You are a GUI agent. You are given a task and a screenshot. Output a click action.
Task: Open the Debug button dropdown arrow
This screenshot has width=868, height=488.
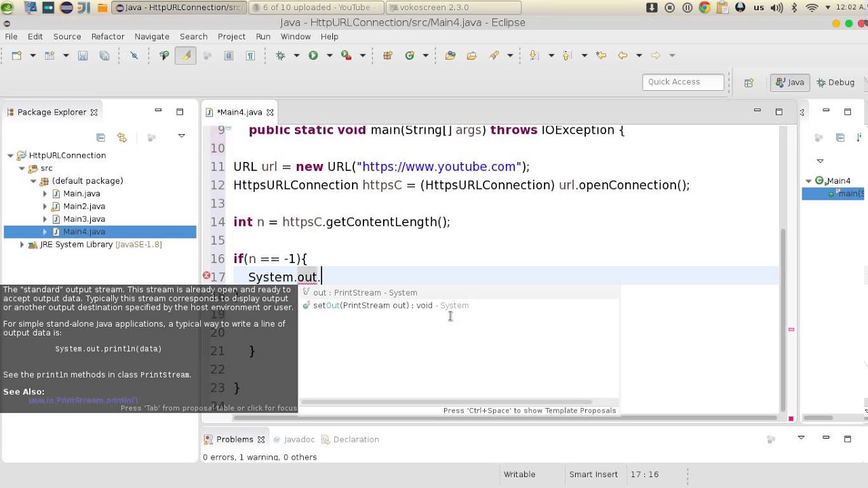point(296,56)
